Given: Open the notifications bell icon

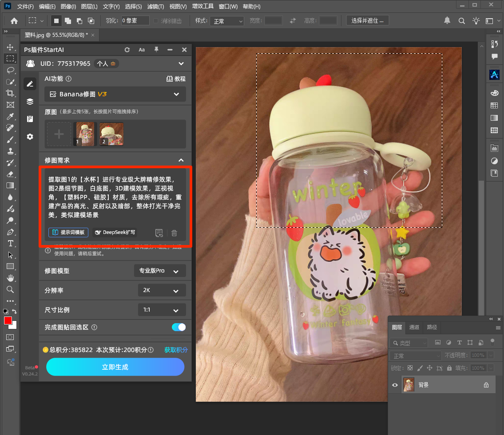Looking at the screenshot, I should (447, 20).
